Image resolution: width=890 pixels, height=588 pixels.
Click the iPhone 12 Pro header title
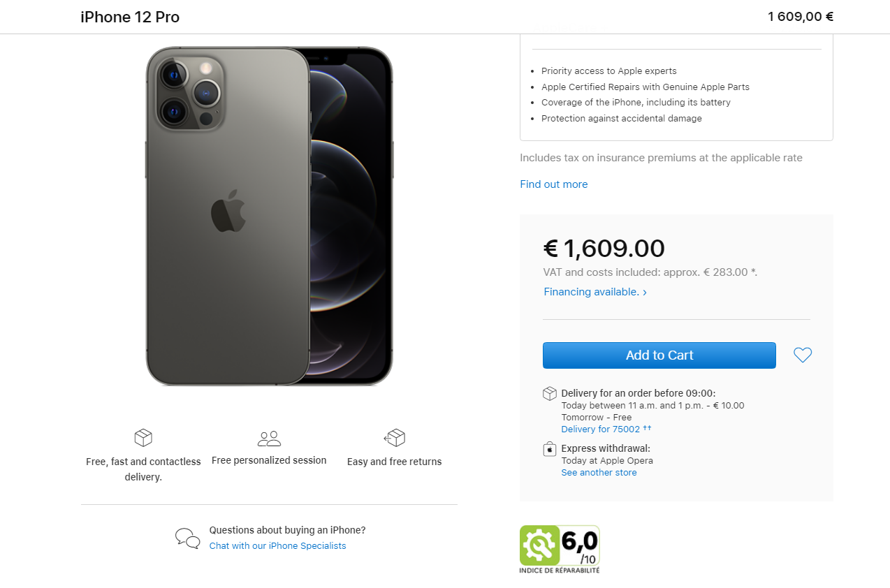[x=130, y=17]
